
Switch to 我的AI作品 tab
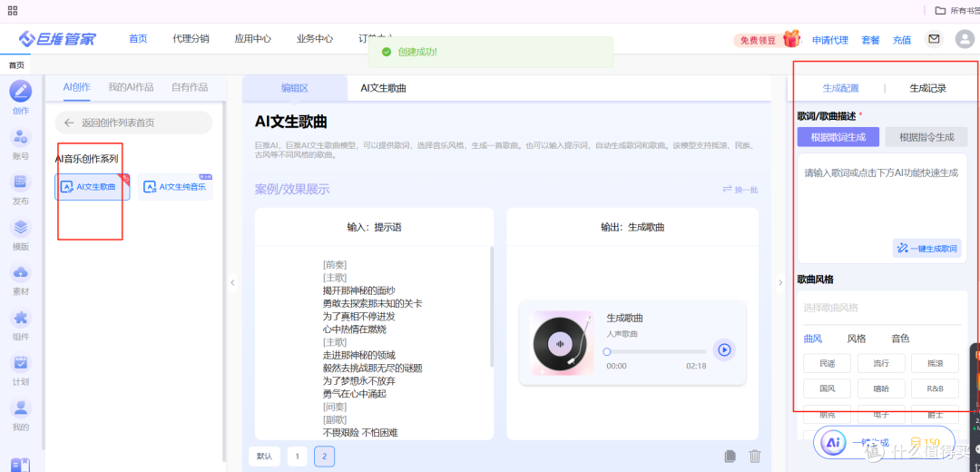(131, 87)
